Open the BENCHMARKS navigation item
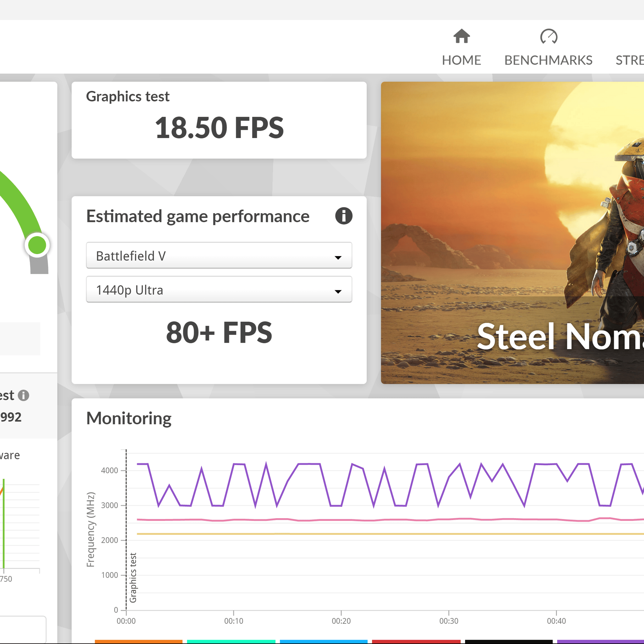This screenshot has width=644, height=644. point(548,47)
